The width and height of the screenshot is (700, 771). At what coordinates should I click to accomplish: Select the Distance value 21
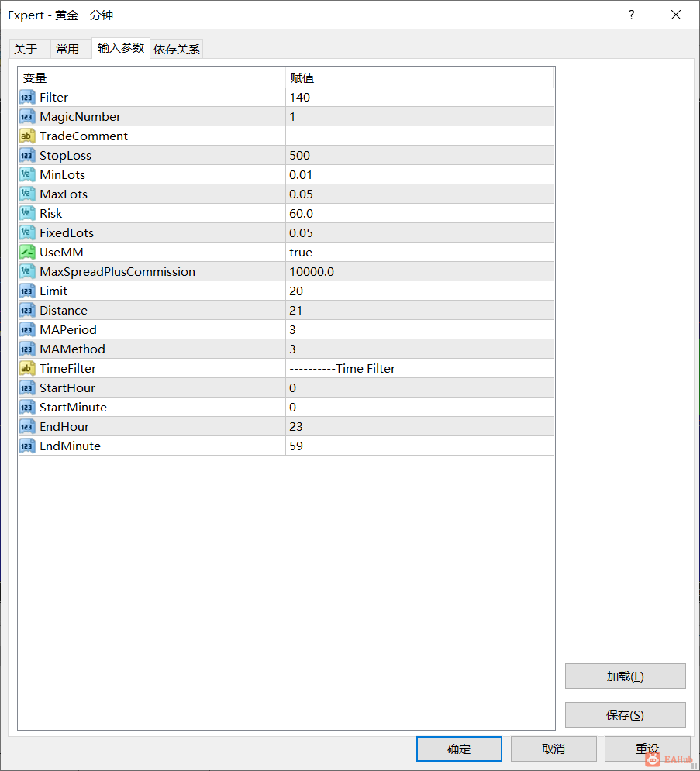tap(295, 310)
